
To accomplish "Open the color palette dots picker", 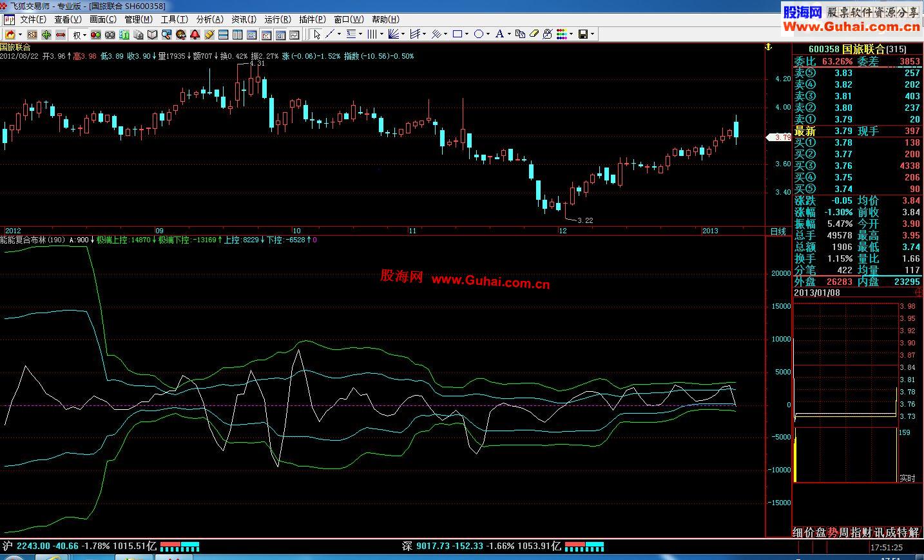I will tap(561, 34).
